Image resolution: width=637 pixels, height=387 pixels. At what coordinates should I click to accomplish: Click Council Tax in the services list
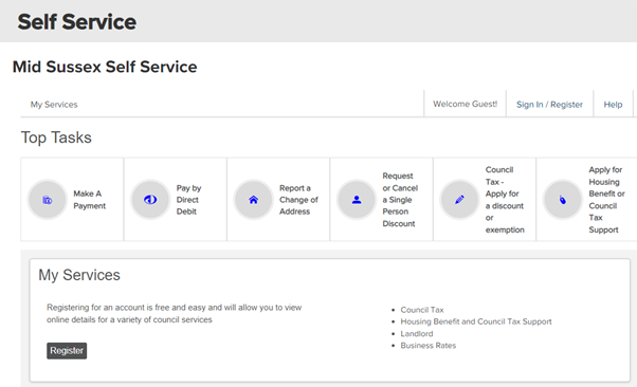(x=422, y=310)
